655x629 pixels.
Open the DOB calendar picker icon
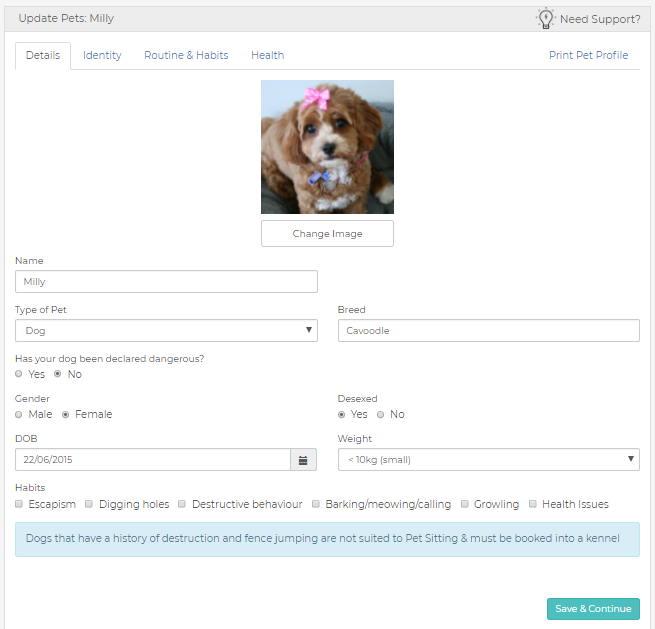tap(303, 460)
